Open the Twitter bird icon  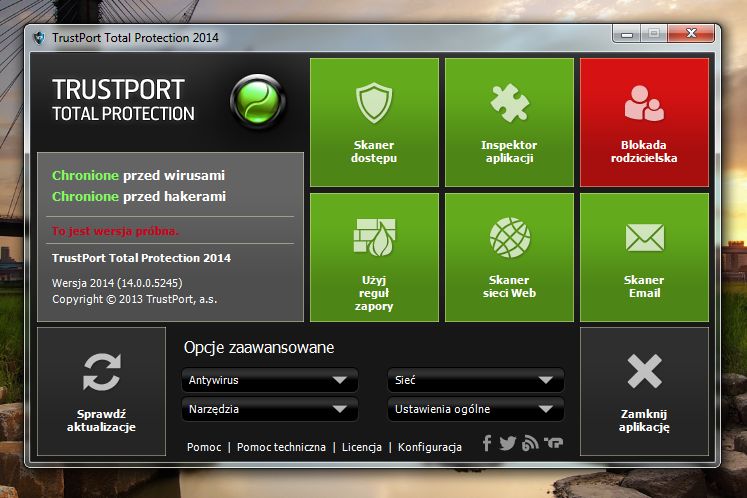507,443
